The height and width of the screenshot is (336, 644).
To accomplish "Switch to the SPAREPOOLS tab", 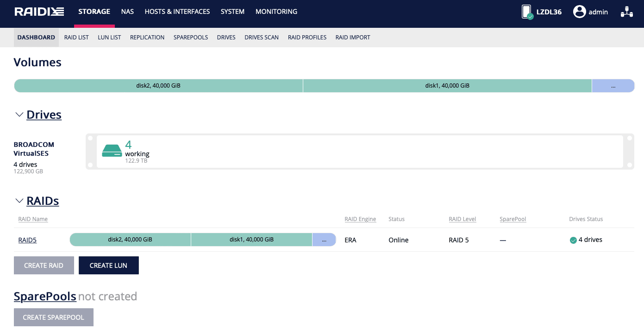I will (x=191, y=38).
